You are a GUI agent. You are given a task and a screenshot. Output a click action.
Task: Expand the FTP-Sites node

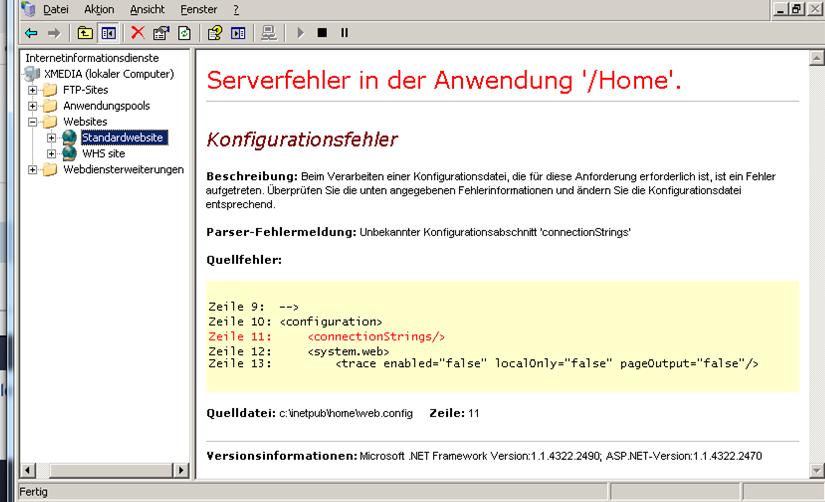pyautogui.click(x=33, y=90)
